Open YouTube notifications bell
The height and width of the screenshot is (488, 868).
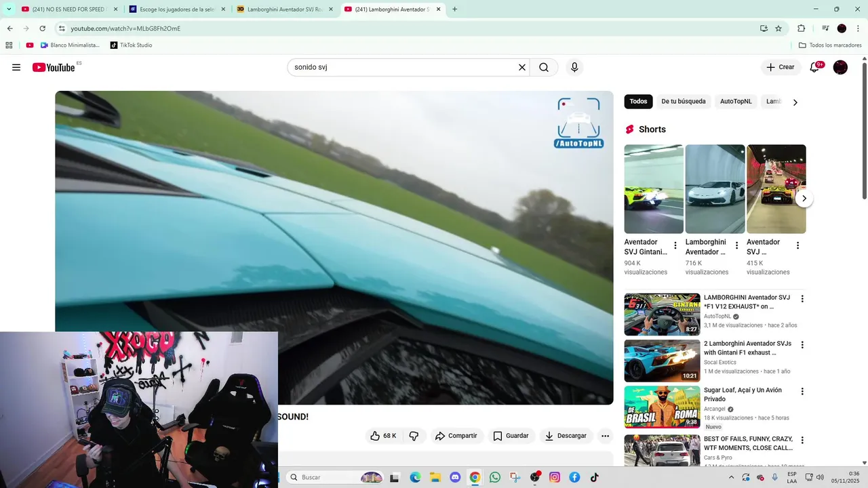tap(814, 67)
